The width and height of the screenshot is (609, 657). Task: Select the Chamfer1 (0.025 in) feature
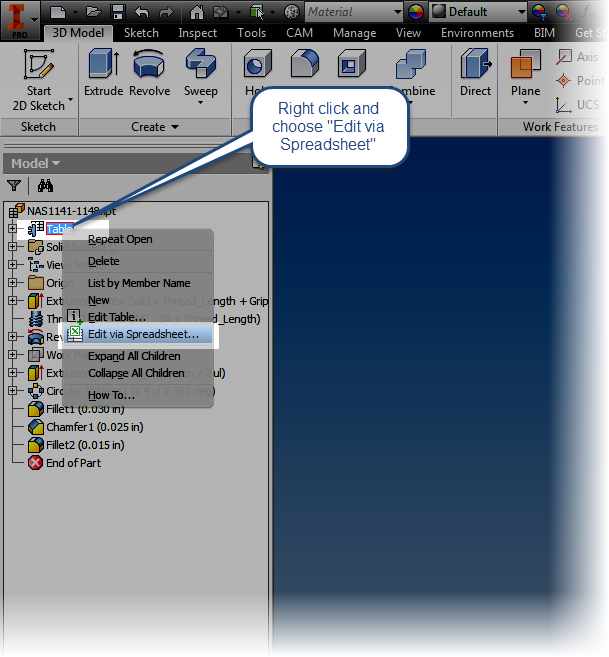click(x=86, y=427)
